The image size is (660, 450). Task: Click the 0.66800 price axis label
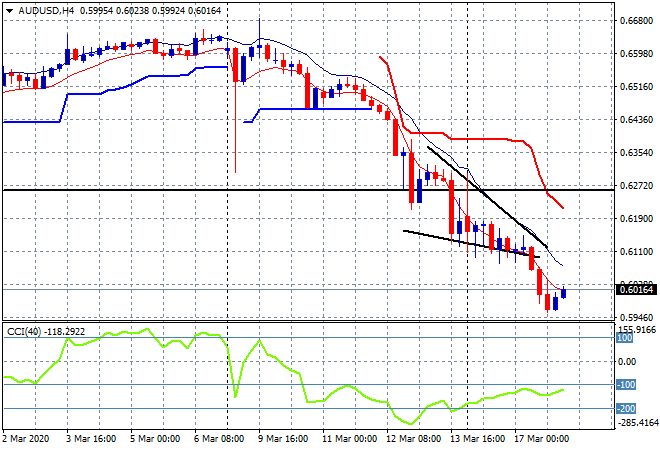tap(636, 21)
